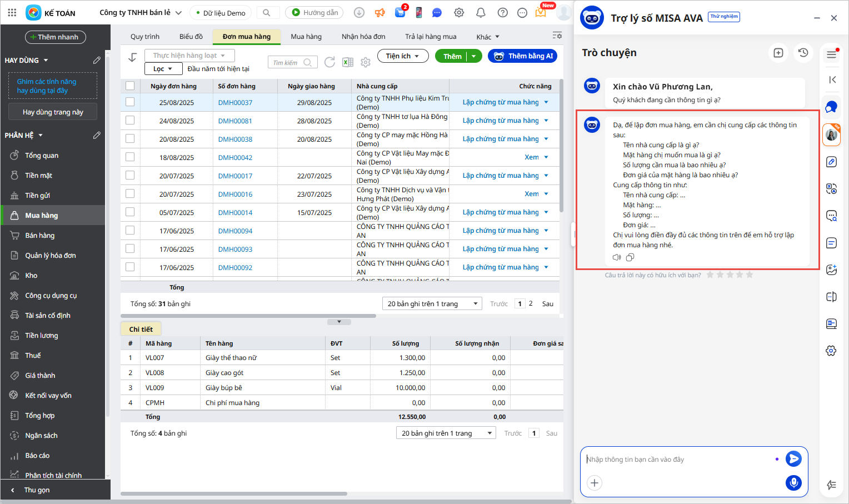849x504 pixels.
Task: Click the refresh icon beside search box
Action: [x=329, y=62]
